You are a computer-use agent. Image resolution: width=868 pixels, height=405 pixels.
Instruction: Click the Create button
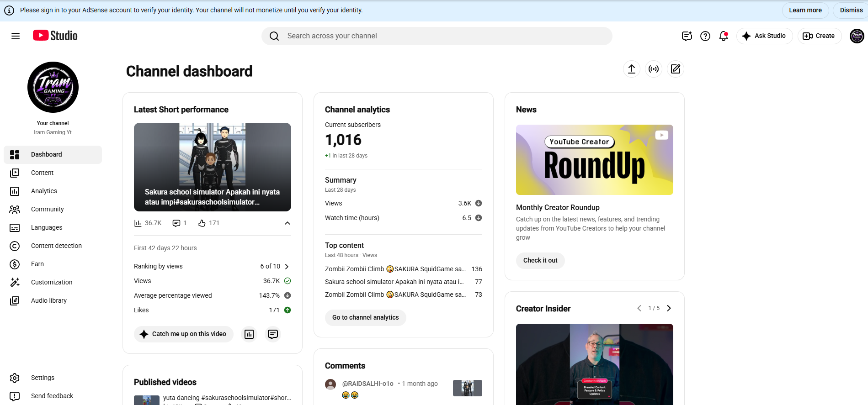[x=819, y=36]
